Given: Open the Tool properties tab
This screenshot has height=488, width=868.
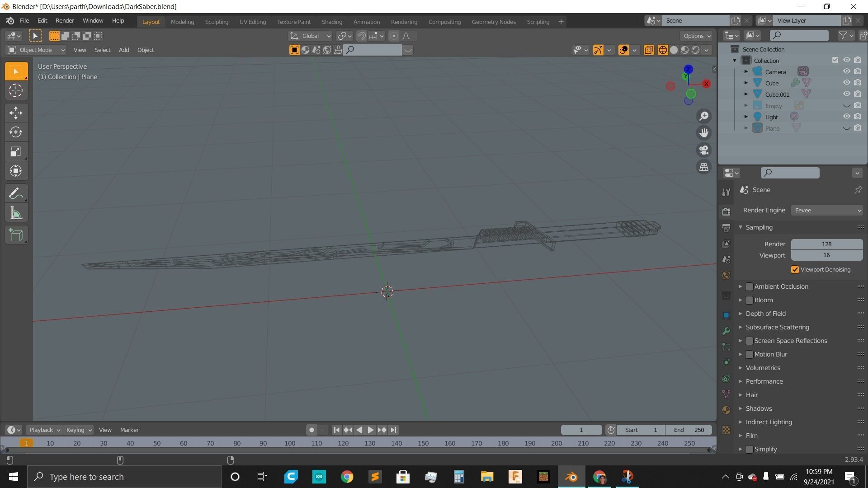Looking at the screenshot, I should (726, 192).
